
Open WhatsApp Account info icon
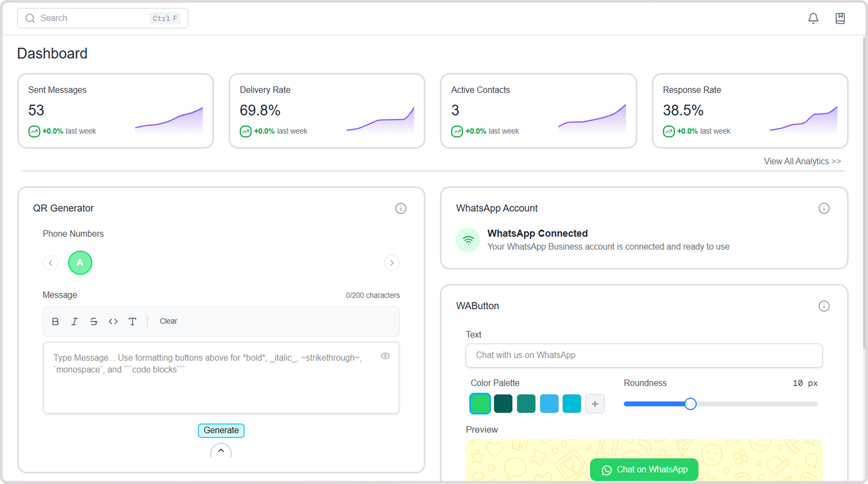(824, 208)
